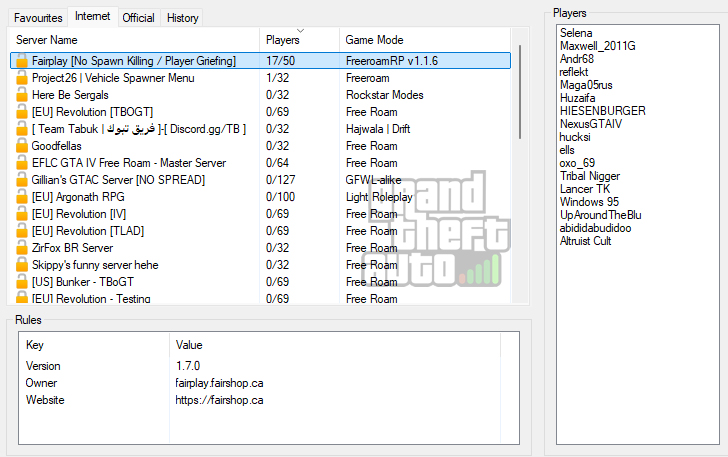728x457 pixels.
Task: Click lock icon beside Fairplay server
Action: [x=22, y=61]
